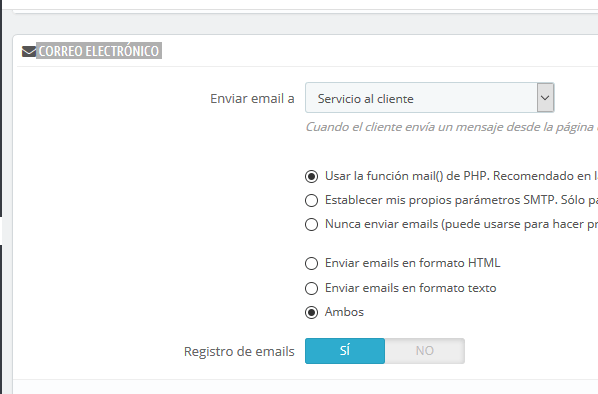Image resolution: width=598 pixels, height=394 pixels.
Task: Open the Enviar email a dropdown arrow
Action: point(545,98)
